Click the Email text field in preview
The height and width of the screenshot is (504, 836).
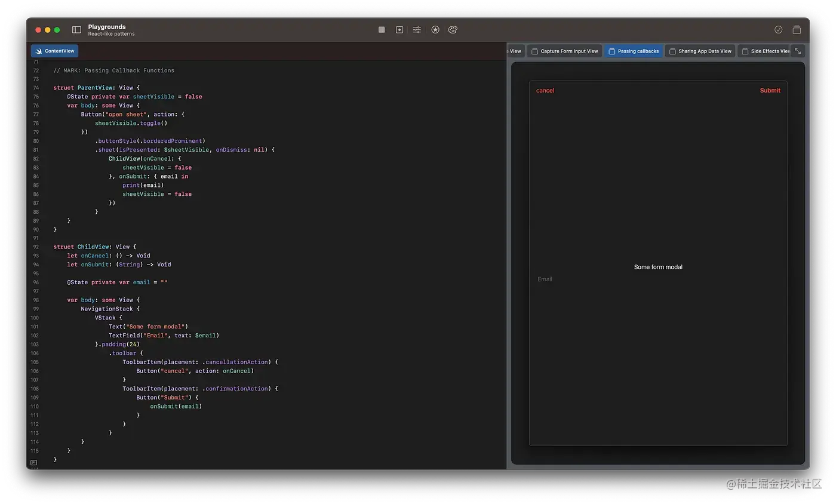[x=658, y=279]
